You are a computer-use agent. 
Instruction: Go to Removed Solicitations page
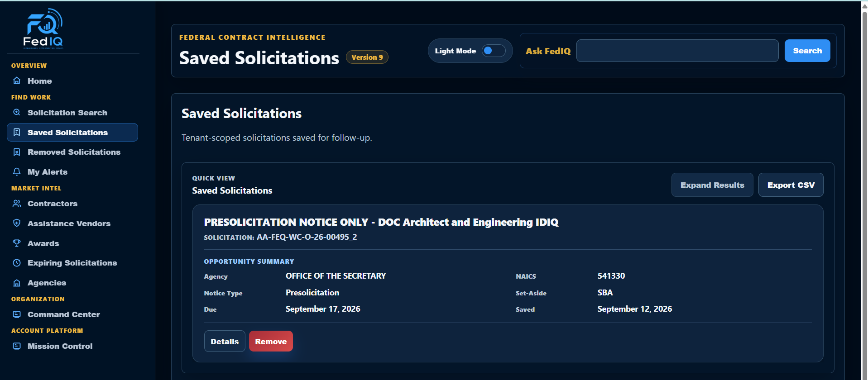[72, 152]
